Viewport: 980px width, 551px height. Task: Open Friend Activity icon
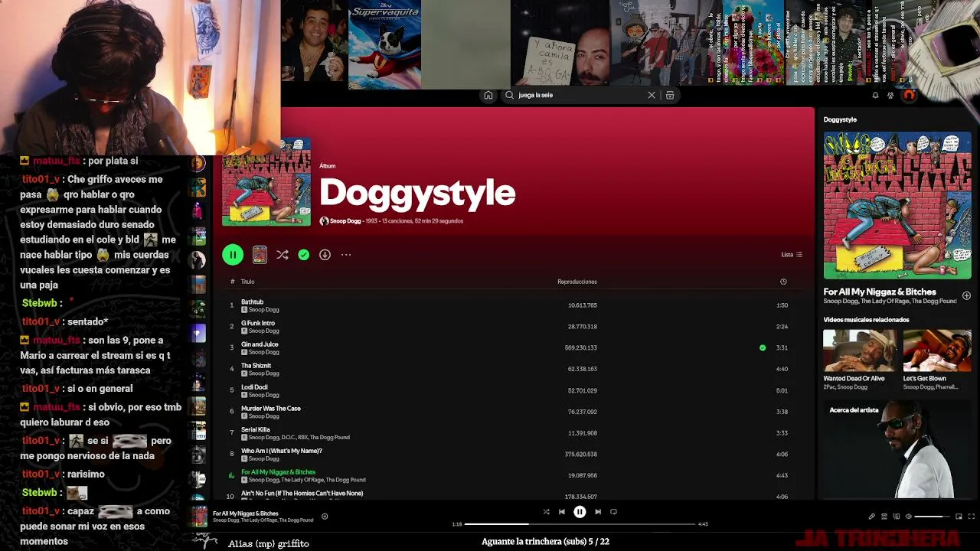(x=890, y=95)
